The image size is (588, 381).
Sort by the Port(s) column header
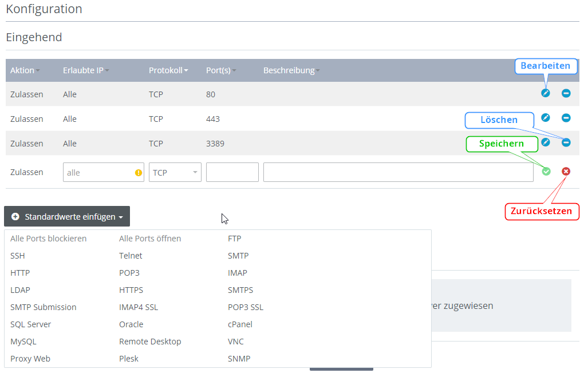pos(221,70)
